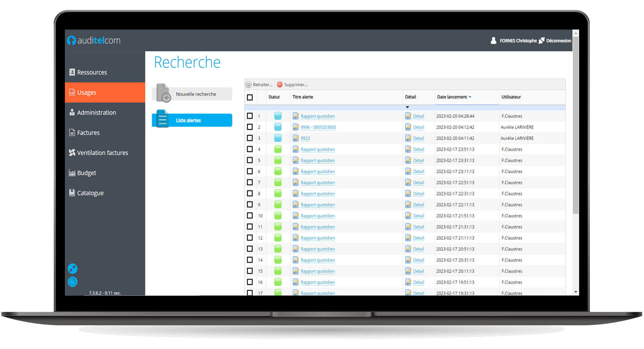Expand the small black arrow under Détail header

(x=407, y=107)
